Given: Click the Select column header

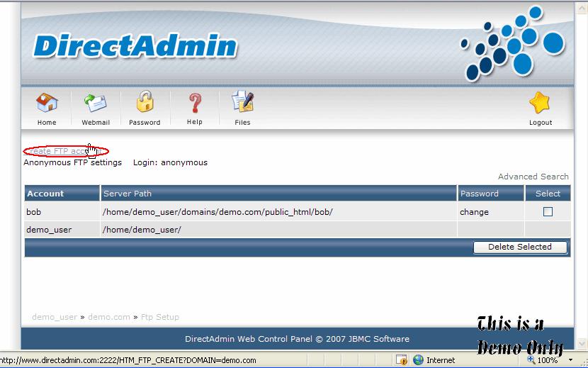Looking at the screenshot, I should point(548,194).
